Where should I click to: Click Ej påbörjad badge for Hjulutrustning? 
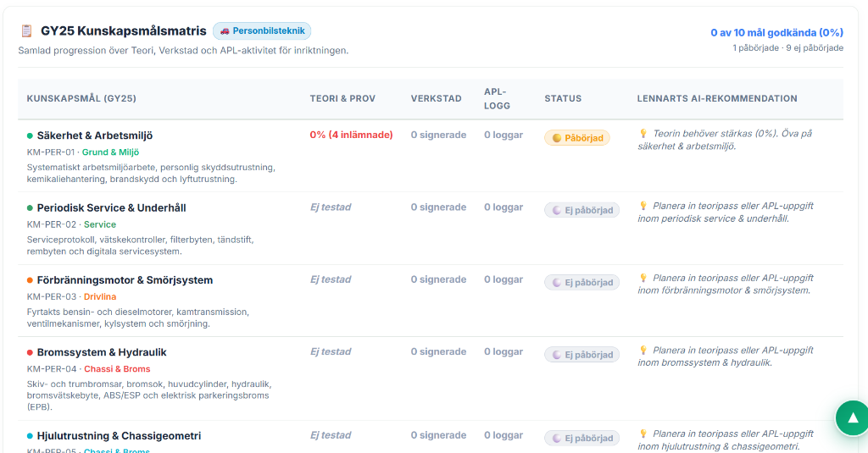coord(581,438)
